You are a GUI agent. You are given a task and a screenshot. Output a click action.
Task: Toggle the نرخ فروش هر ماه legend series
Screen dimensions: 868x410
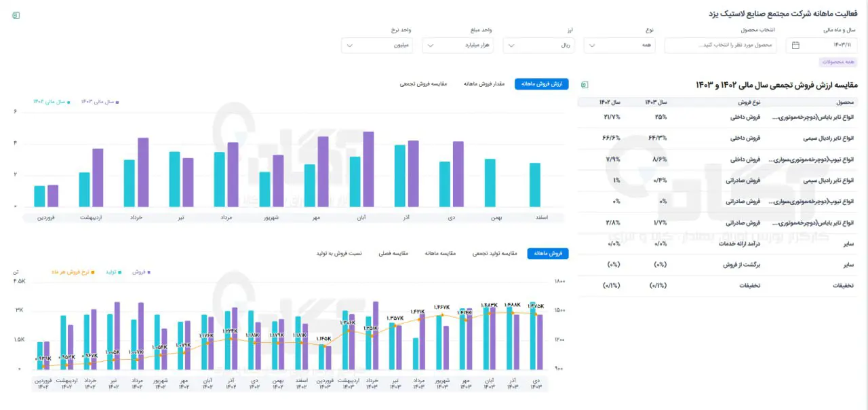pos(73,272)
